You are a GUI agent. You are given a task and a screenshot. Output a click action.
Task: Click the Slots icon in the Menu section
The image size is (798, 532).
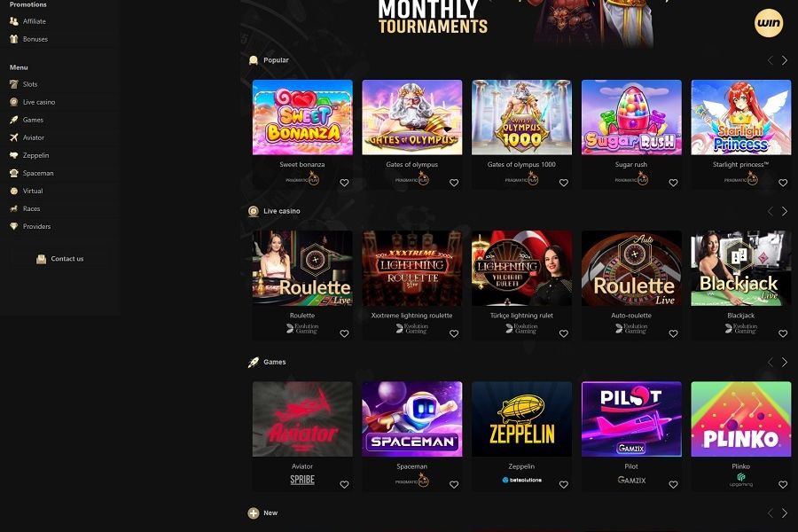tap(13, 84)
